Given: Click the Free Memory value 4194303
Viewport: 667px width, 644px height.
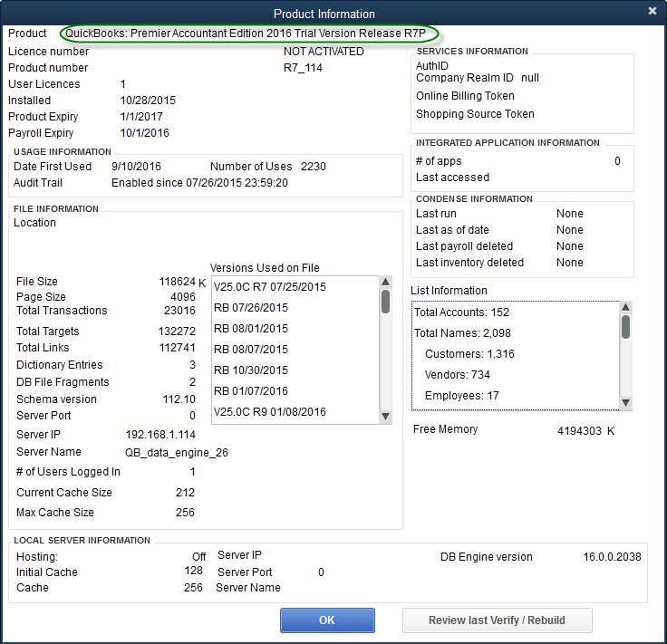Looking at the screenshot, I should [x=579, y=431].
